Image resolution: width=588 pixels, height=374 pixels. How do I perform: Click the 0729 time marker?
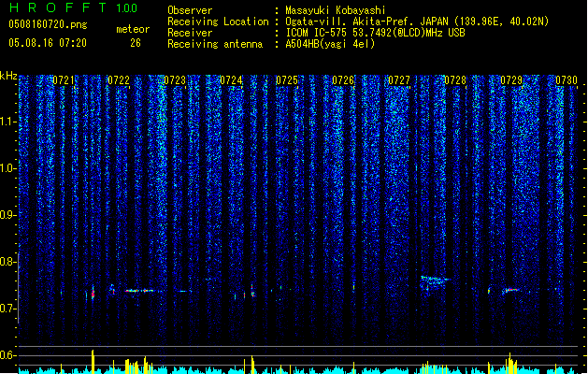click(511, 80)
